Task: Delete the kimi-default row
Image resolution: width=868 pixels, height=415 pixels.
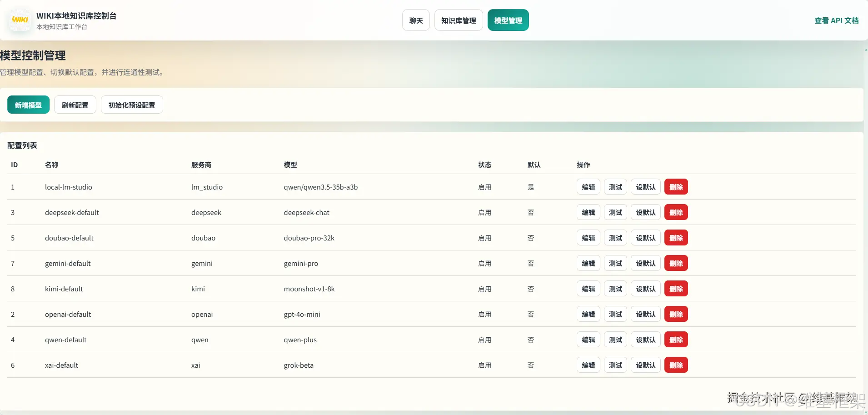Action: point(676,289)
